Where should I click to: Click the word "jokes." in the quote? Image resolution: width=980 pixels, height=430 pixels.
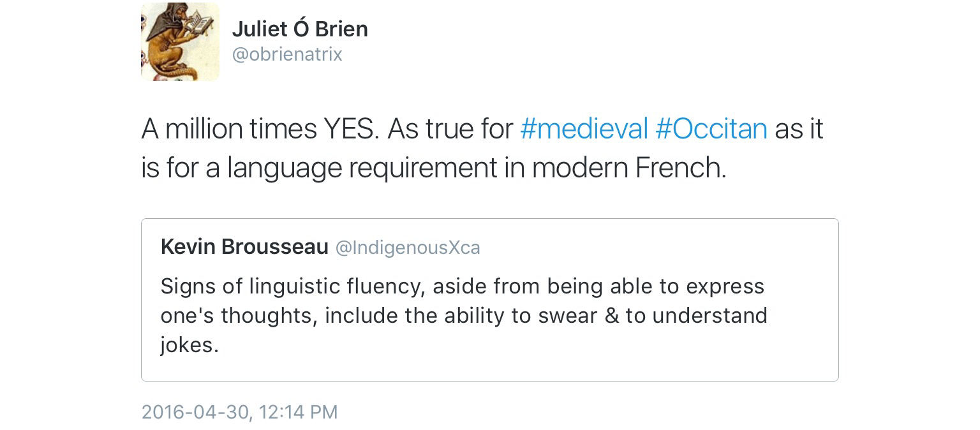(x=189, y=345)
